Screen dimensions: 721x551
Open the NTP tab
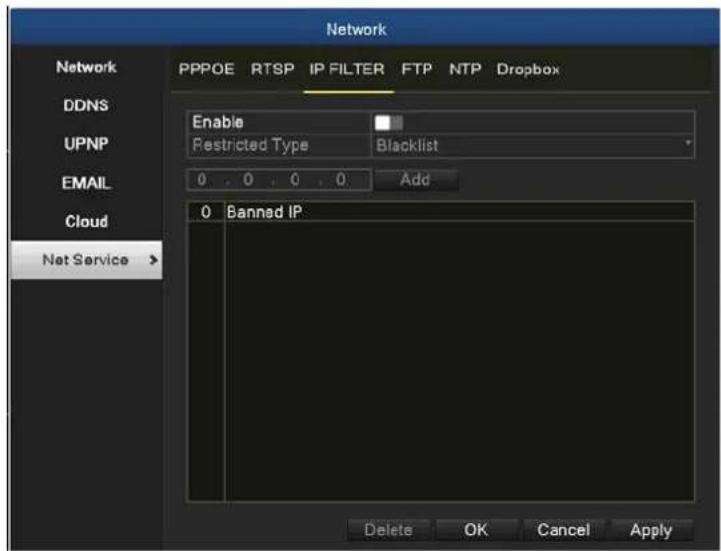(x=465, y=69)
